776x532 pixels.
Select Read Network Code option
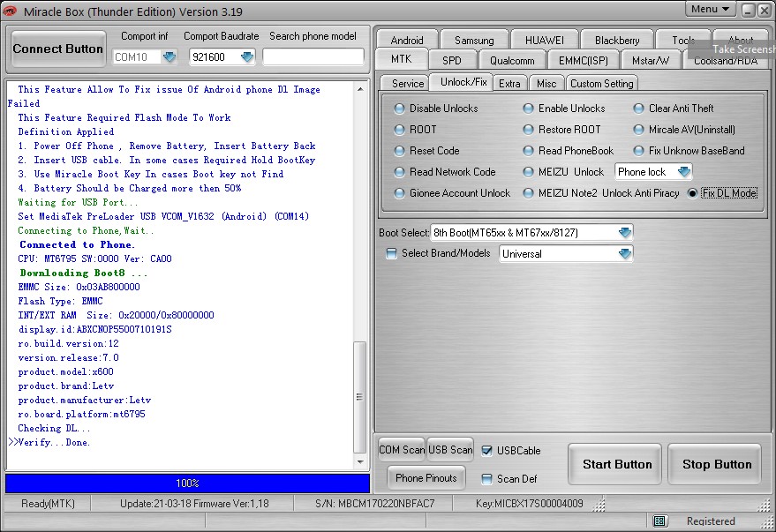click(399, 172)
